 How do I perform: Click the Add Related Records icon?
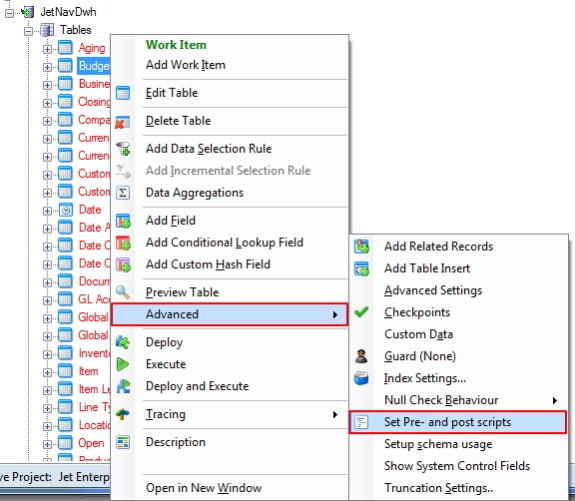(x=362, y=246)
